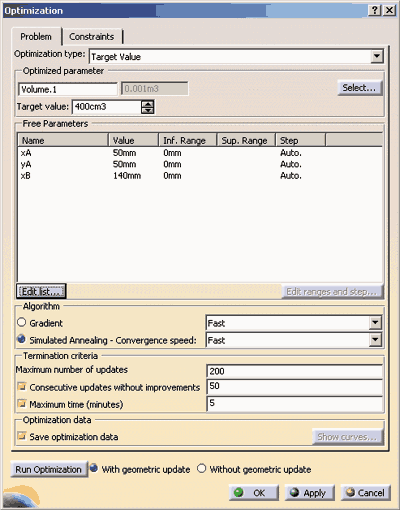
Task: Click the help question mark icon
Action: pos(375,10)
